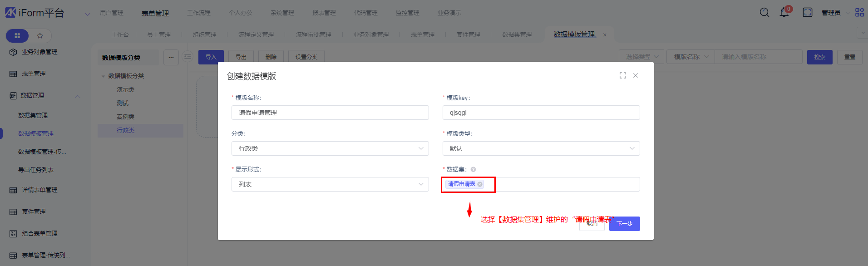
Task: Expand the dialog to fullscreen
Action: 623,75
